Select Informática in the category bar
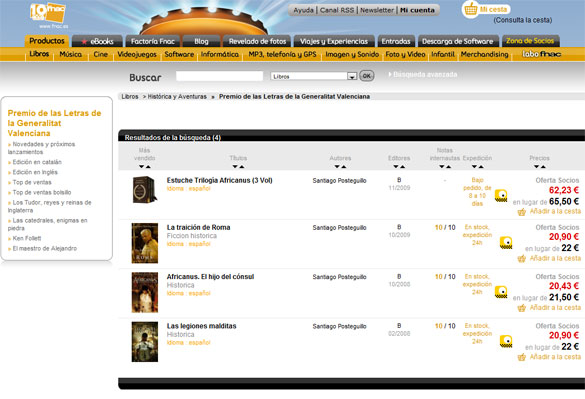Viewport: 585px width, 399px height. (220, 54)
